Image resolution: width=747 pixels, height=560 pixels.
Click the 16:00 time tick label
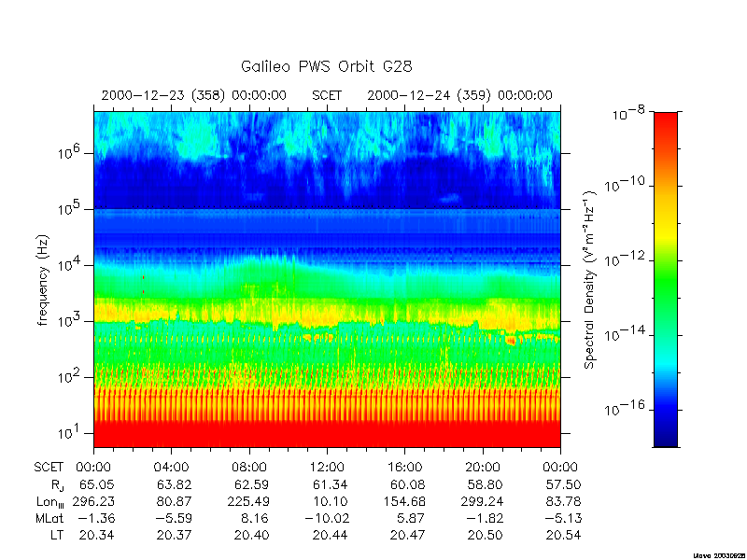(405, 468)
